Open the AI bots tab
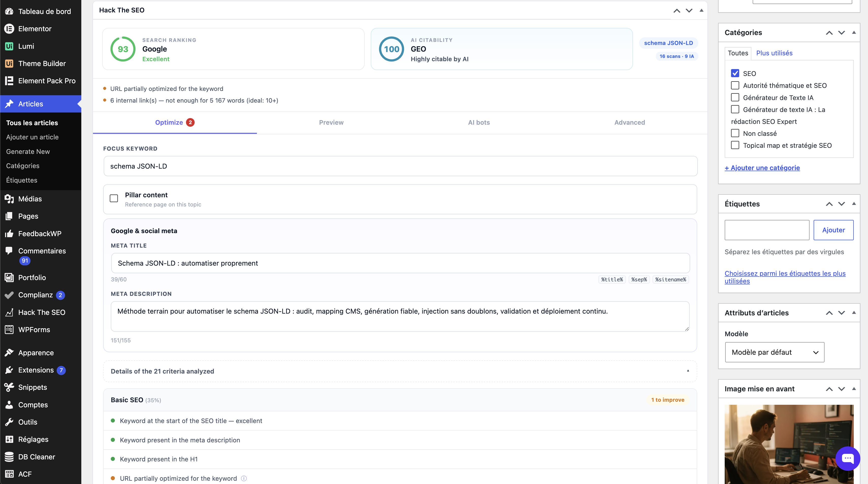This screenshot has height=484, width=868. (x=479, y=123)
